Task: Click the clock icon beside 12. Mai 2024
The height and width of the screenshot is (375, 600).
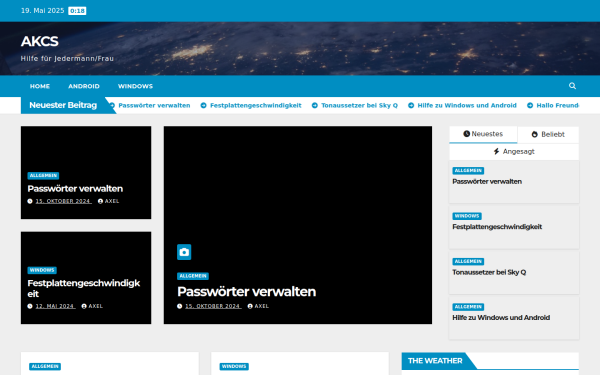Action: pyautogui.click(x=30, y=306)
